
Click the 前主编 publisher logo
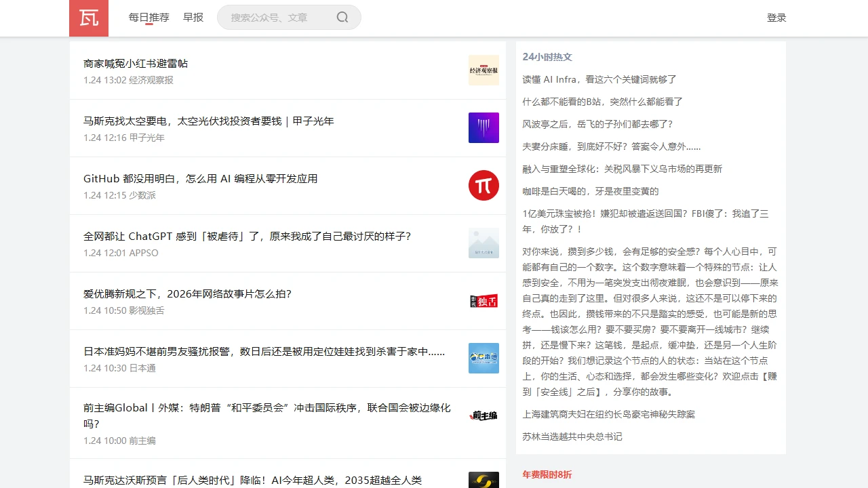pyautogui.click(x=484, y=415)
